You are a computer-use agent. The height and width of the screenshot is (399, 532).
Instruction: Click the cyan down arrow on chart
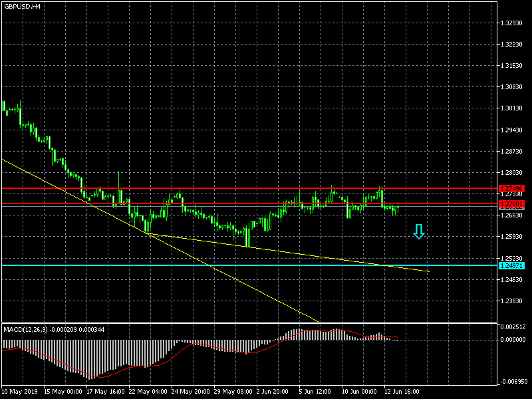[x=418, y=231]
